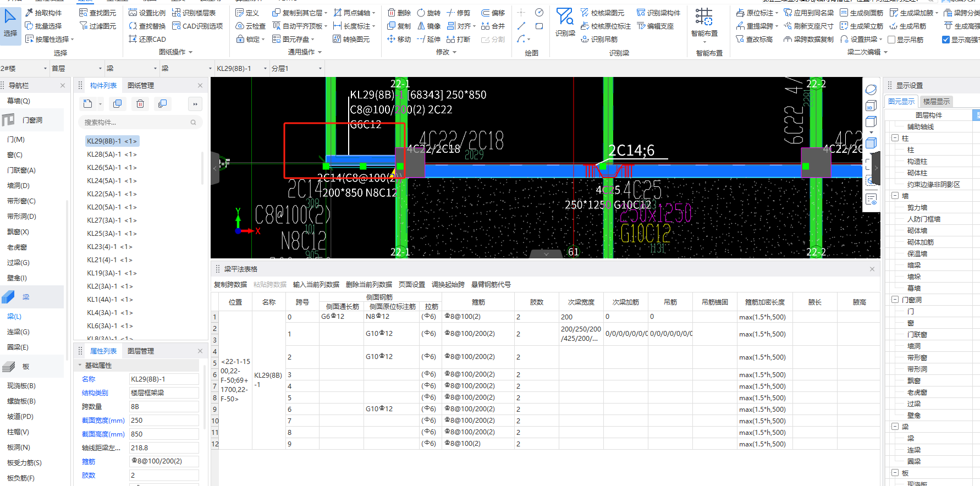
Task: Click the 搜索构件 search field
Action: tap(140, 122)
